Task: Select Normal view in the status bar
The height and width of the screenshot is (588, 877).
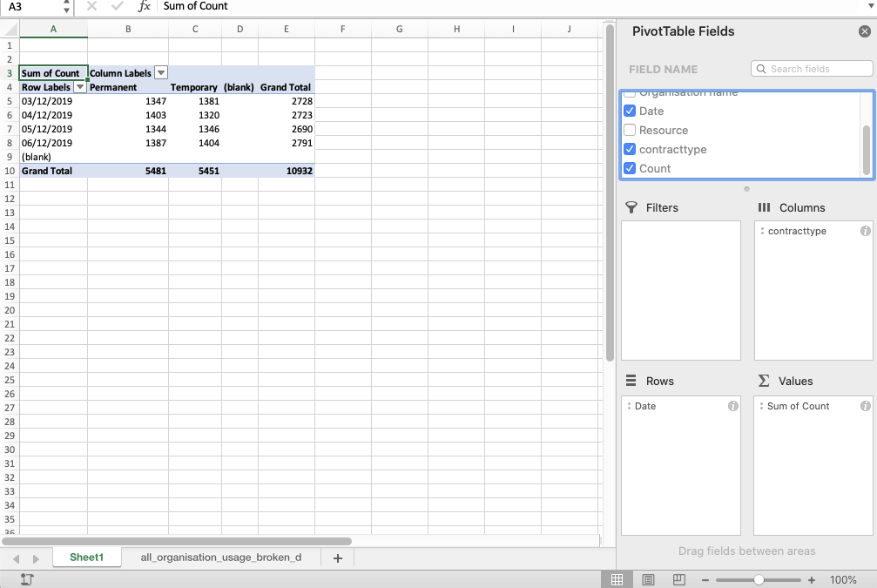Action: pyautogui.click(x=619, y=579)
